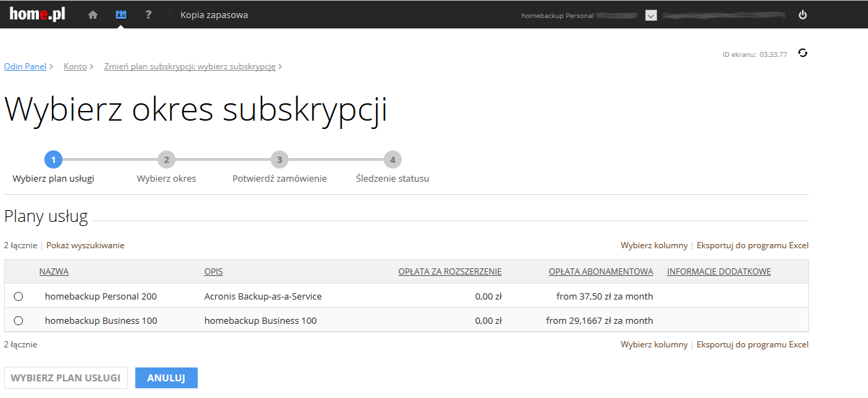Viewport: 868px width, 398px height.
Task: Click the Acronis Backup-as-a-Service description
Action: pyautogui.click(x=263, y=296)
